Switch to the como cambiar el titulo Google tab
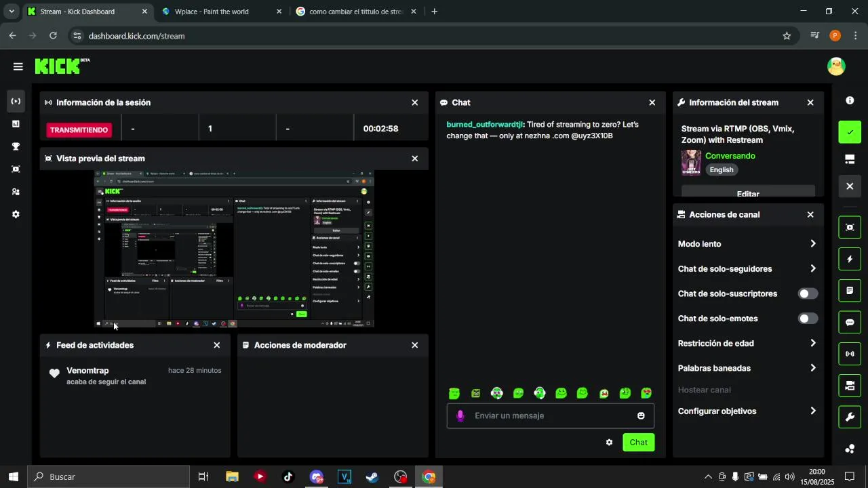Screen dimensions: 868x488 tap(356, 12)
